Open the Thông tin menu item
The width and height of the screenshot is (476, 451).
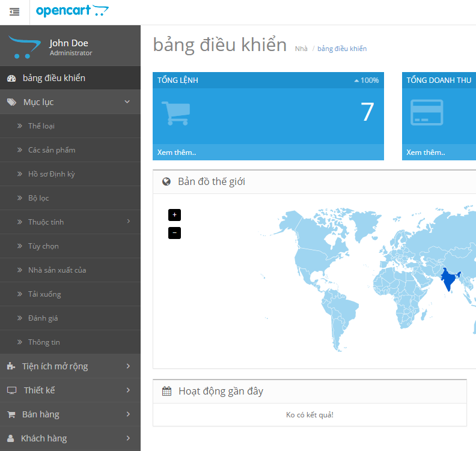(70, 342)
